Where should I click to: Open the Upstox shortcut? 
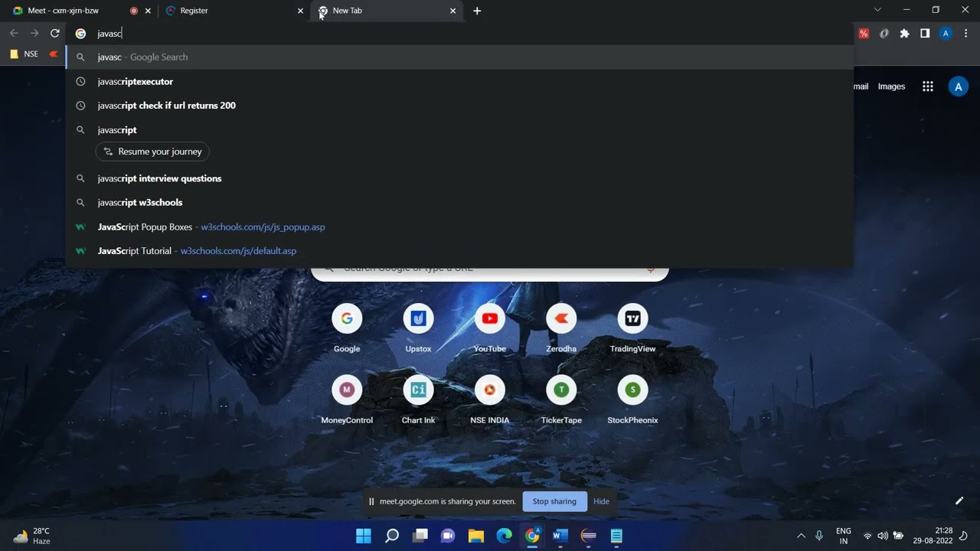(x=418, y=328)
